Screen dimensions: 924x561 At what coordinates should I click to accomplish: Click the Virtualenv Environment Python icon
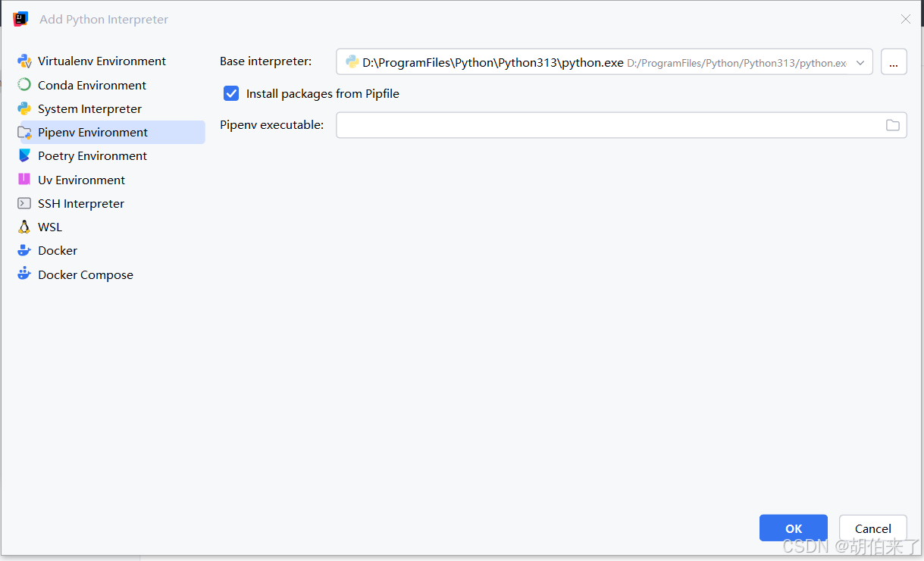click(24, 61)
